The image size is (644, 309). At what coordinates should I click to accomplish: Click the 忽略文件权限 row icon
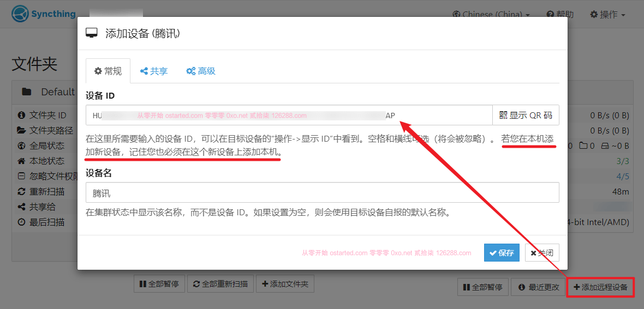pyautogui.click(x=21, y=176)
